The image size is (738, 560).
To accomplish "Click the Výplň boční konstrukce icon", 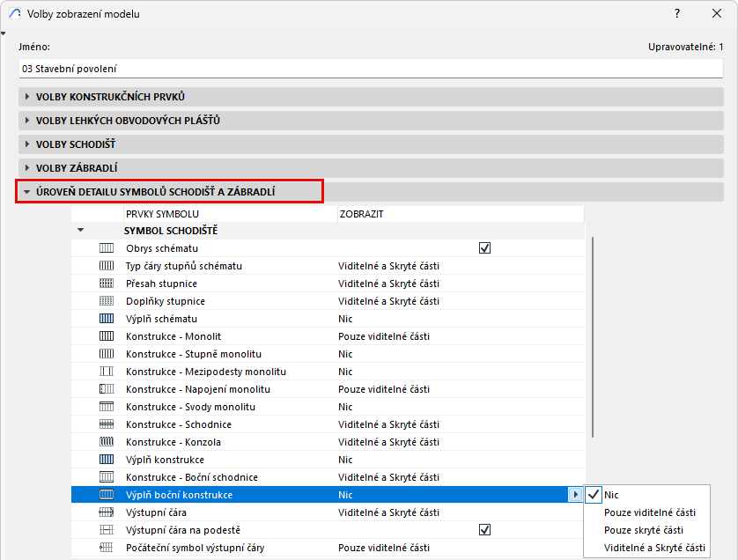I will point(107,495).
